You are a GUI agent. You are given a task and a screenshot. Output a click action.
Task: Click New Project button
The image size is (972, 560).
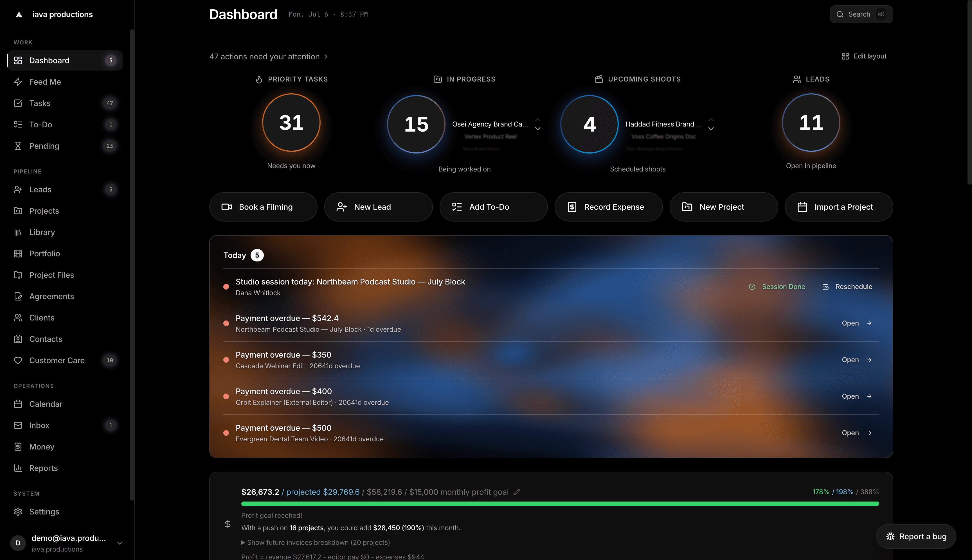tap(723, 207)
